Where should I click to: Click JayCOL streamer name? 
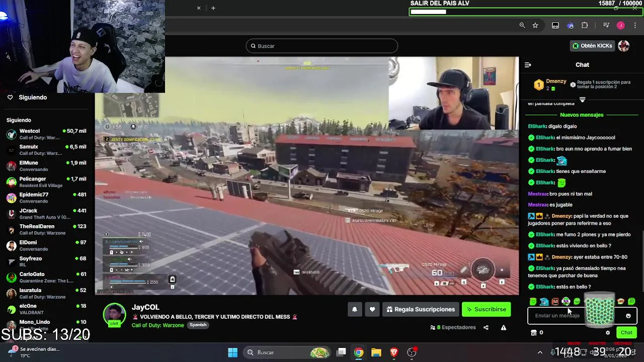[x=145, y=307]
